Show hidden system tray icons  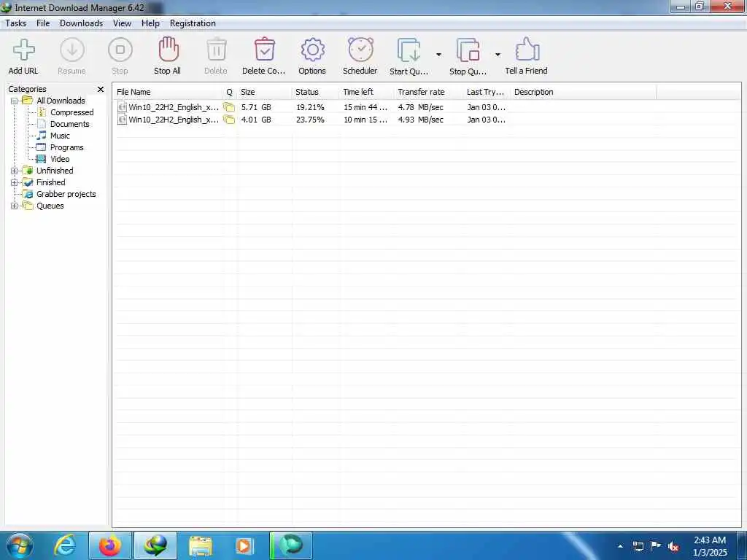tap(620, 546)
